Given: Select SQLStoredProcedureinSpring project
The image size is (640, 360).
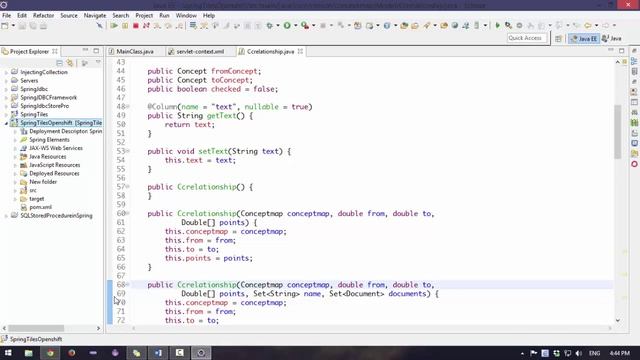Looking at the screenshot, I should coord(56,216).
